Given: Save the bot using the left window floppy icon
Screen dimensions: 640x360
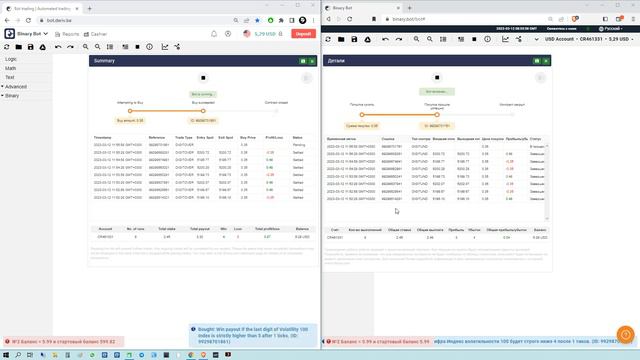Looking at the screenshot, I should 31,47.
